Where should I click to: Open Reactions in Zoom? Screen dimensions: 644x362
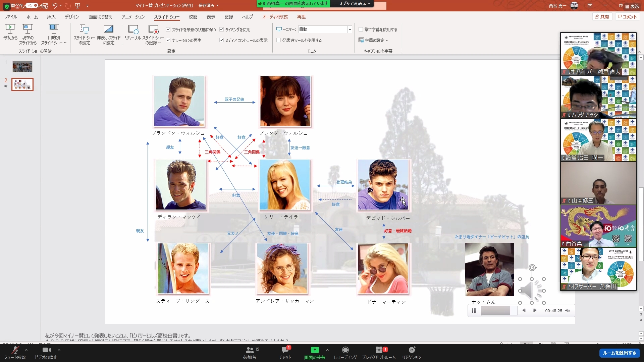pyautogui.click(x=412, y=353)
